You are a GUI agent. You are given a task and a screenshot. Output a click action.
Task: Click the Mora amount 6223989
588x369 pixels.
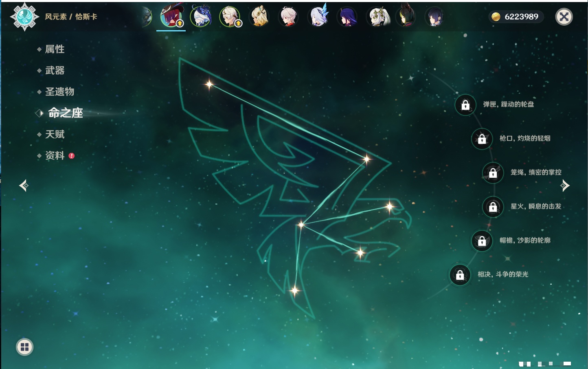(521, 17)
